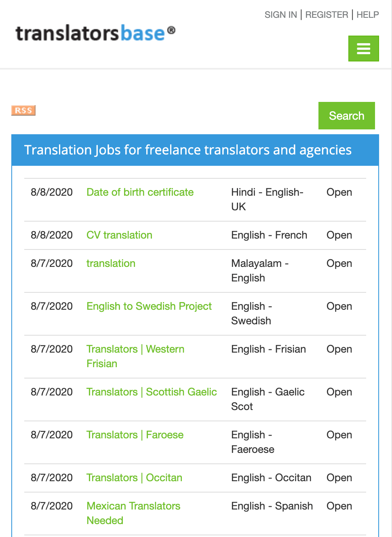Viewport: 392px width, 537px height.
Task: Open the green hamburger navigation menu
Action: pyautogui.click(x=363, y=48)
